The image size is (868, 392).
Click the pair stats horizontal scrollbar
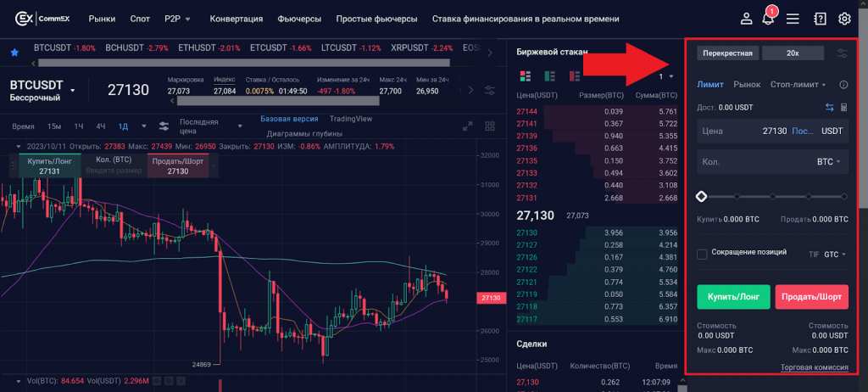pyautogui.click(x=278, y=101)
